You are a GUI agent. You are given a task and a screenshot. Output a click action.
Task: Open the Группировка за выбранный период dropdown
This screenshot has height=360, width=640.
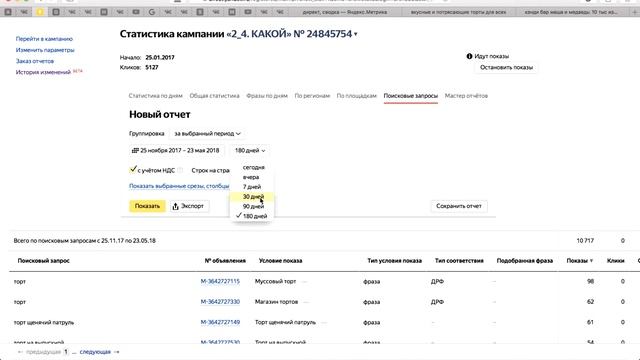point(207,133)
